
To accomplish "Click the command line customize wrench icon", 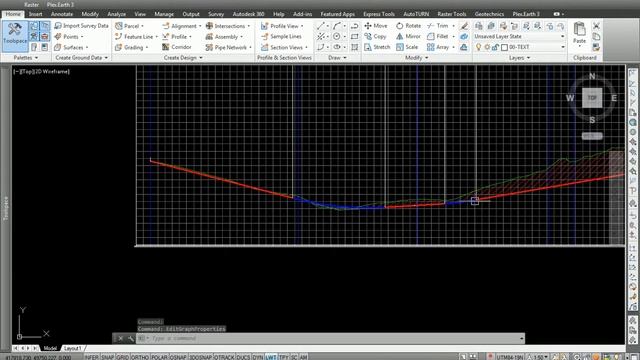I will tap(131, 338).
